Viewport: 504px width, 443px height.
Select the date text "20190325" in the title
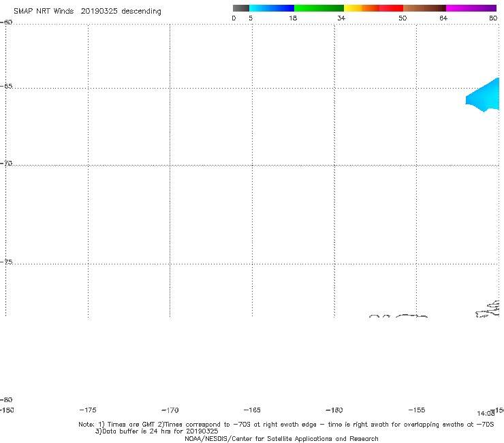click(99, 12)
